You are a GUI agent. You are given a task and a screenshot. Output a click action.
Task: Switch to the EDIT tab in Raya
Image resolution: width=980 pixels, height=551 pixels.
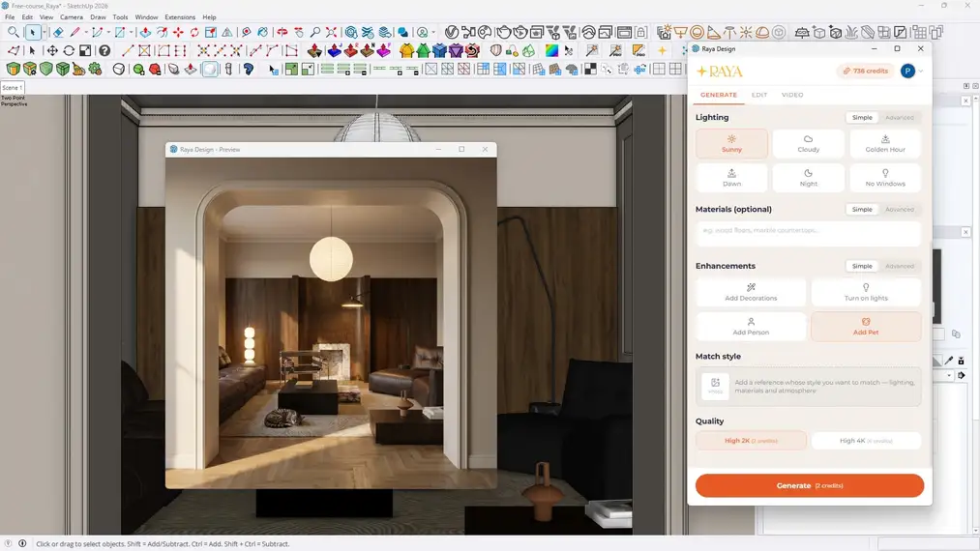759,95
